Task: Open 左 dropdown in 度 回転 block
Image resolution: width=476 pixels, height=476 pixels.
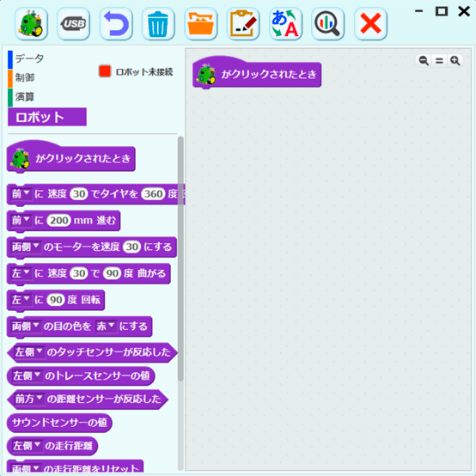Action: [21, 300]
